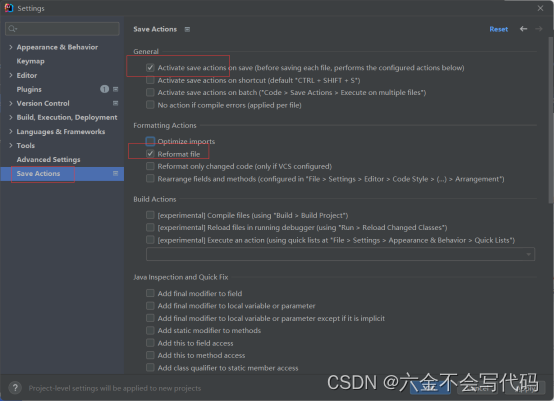Toggle Activate save actions on save
554x402 pixels.
coord(150,67)
